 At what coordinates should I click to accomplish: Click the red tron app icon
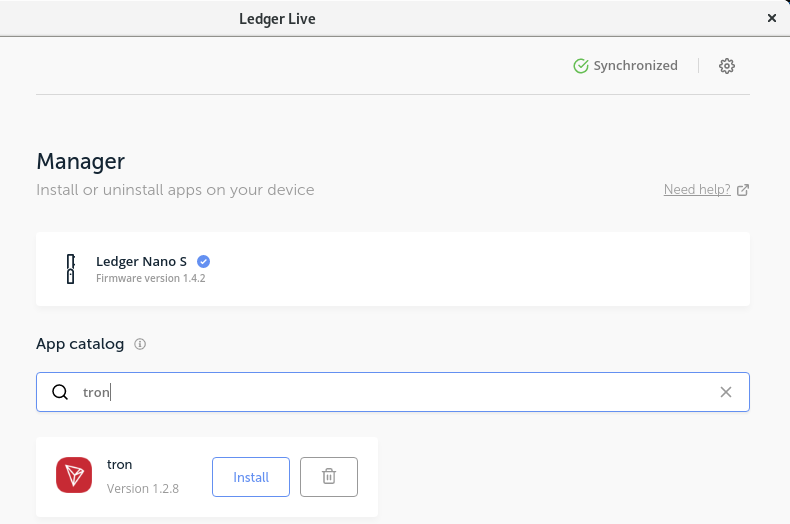74,475
